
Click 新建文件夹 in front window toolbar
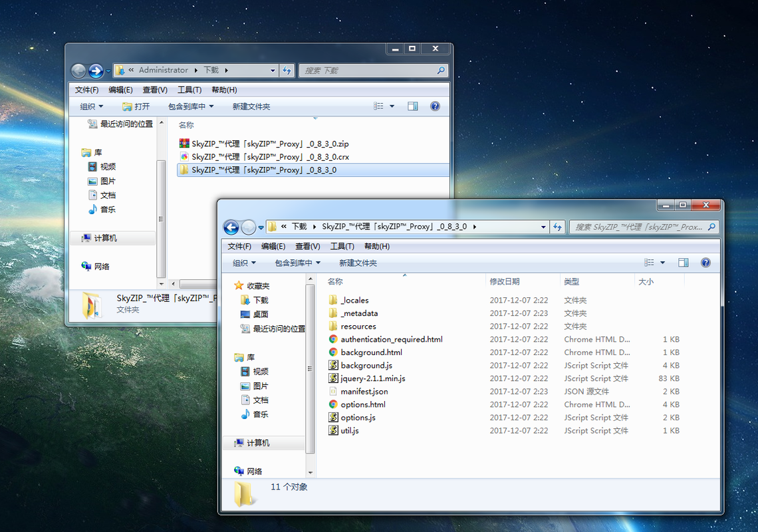(358, 263)
